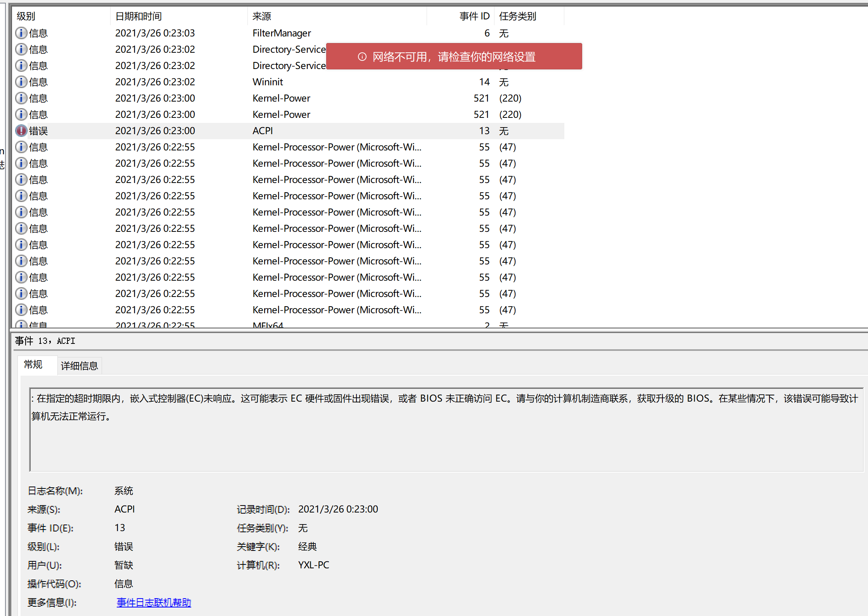
Task: Click the 任务类别 column header
Action: tap(517, 16)
